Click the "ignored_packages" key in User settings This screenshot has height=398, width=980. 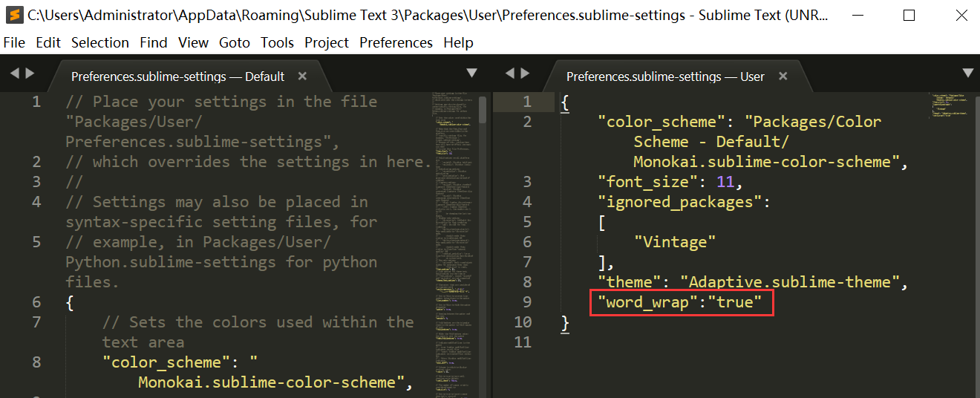[x=680, y=202]
